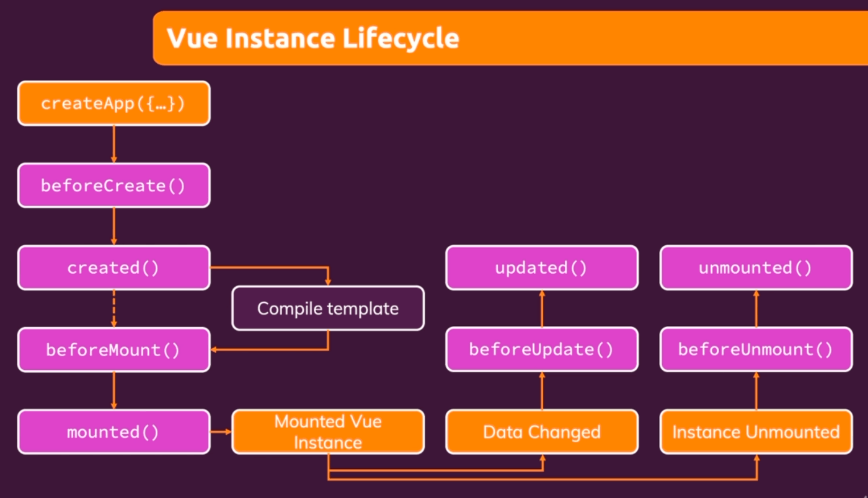Click the beforeMount() hook box
The height and width of the screenshot is (498, 868).
113,349
